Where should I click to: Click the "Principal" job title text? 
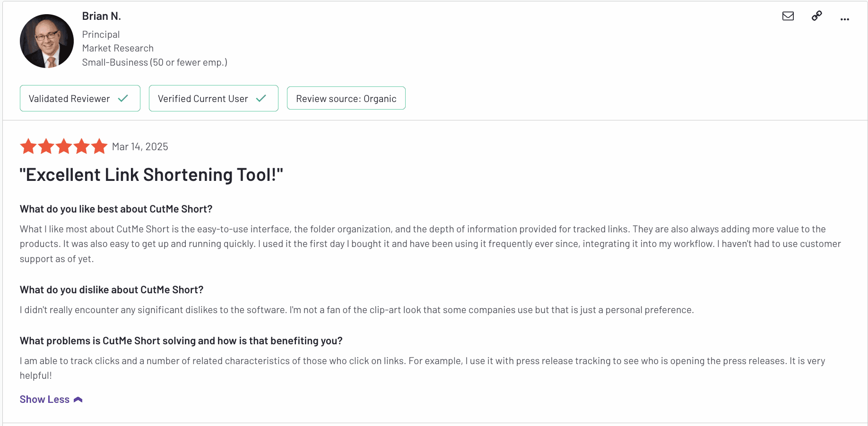pos(101,34)
